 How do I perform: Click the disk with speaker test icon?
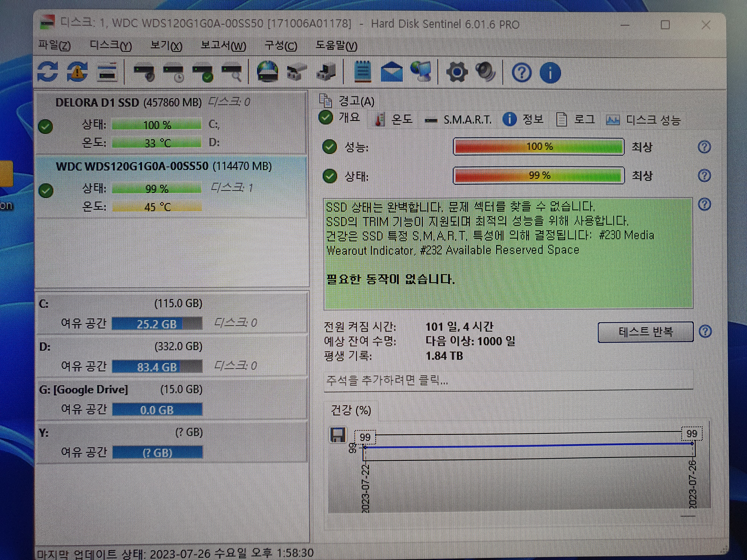(145, 73)
